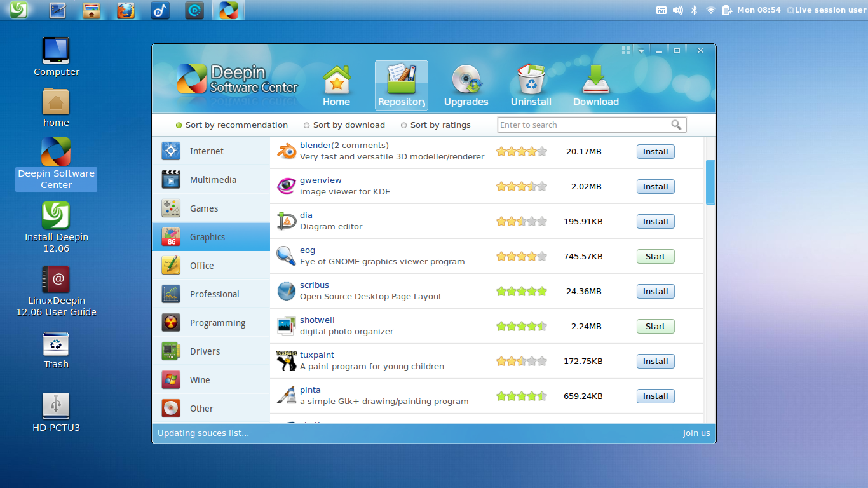
Task: Select the Programming category
Action: pos(211,323)
